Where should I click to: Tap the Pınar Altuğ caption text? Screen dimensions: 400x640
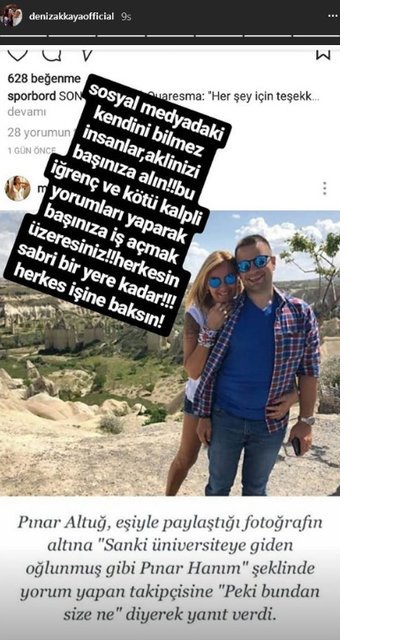pos(170,568)
